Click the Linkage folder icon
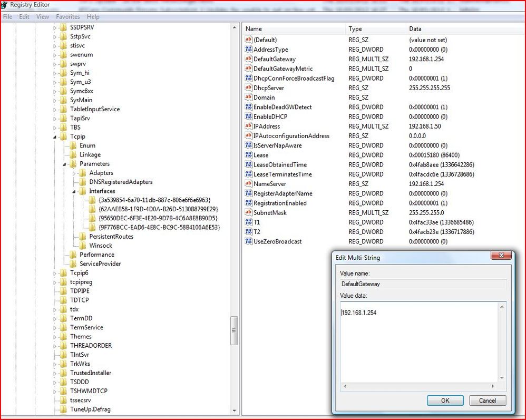 (73, 154)
